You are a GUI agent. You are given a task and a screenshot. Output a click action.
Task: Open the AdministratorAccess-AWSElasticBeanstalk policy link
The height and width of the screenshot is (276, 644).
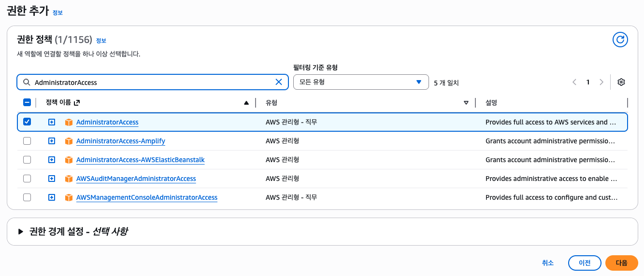click(x=141, y=160)
